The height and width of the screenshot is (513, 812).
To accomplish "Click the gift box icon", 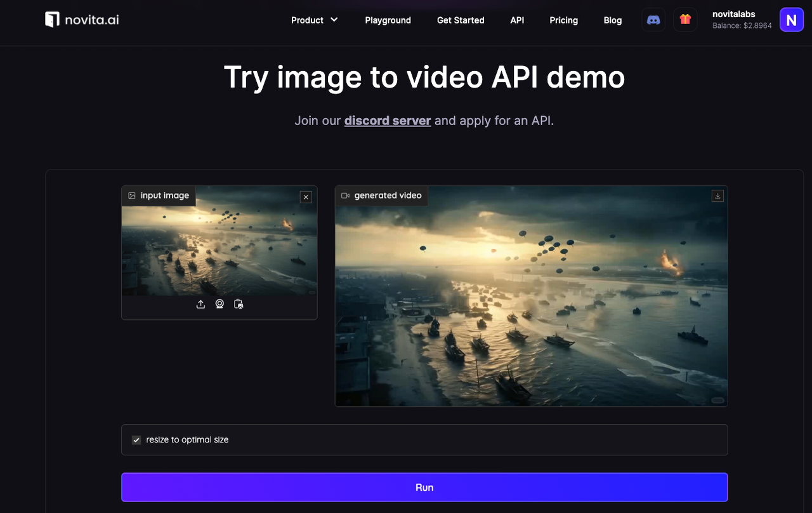I will [685, 20].
